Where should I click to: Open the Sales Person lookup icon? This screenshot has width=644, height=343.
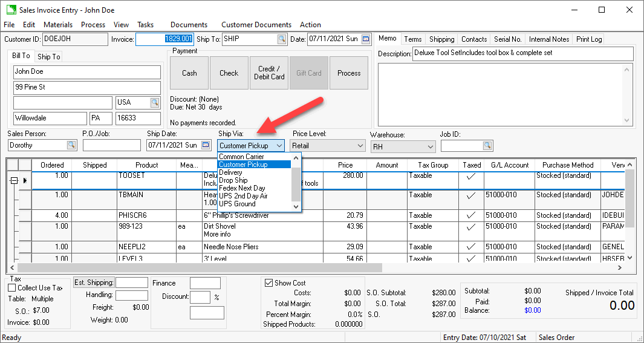point(71,145)
